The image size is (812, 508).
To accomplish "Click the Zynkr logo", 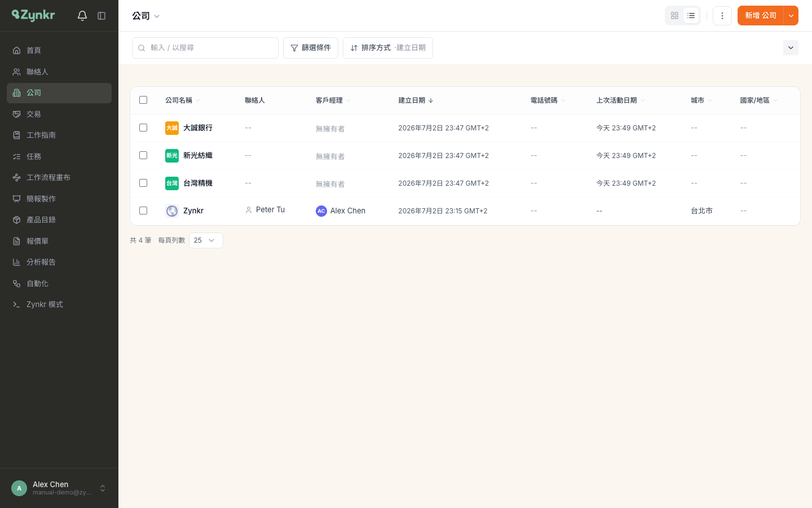I will click(33, 15).
